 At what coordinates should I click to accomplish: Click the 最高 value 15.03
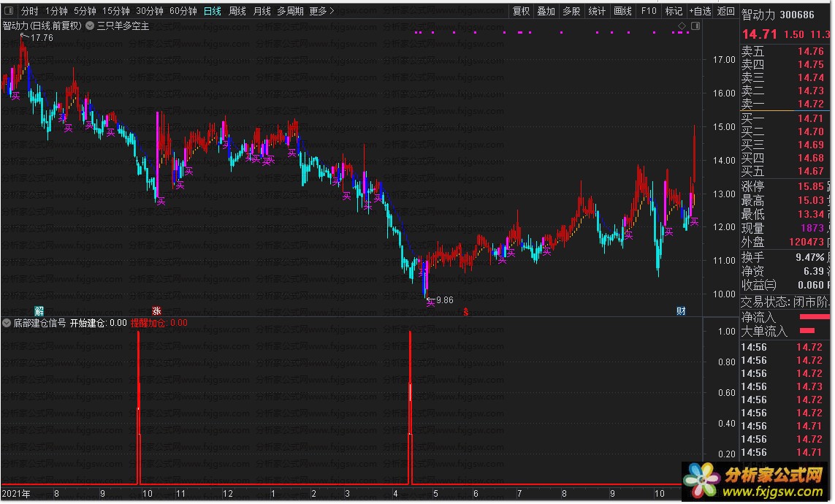810,201
